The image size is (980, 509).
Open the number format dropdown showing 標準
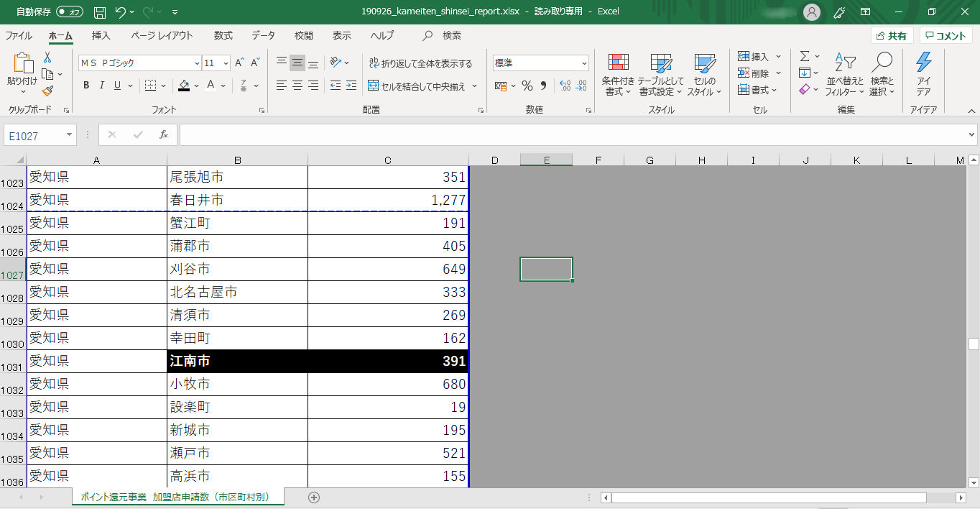click(584, 63)
